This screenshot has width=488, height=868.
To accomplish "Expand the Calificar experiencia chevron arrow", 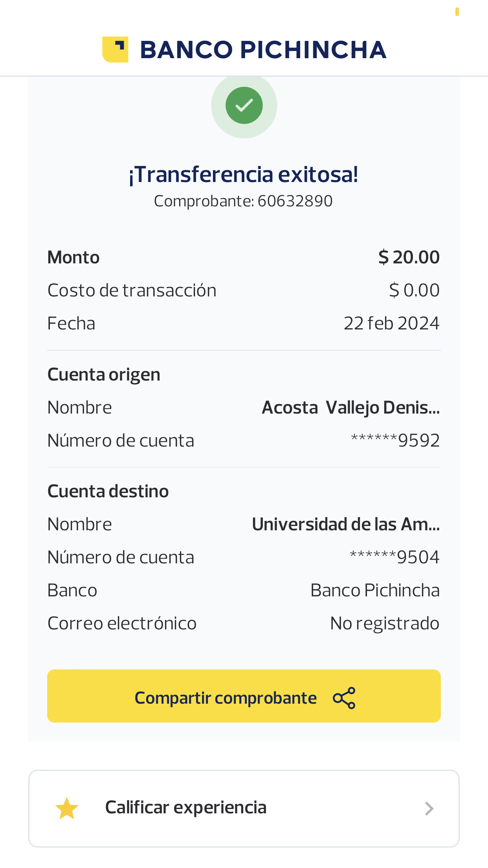I will (x=429, y=809).
